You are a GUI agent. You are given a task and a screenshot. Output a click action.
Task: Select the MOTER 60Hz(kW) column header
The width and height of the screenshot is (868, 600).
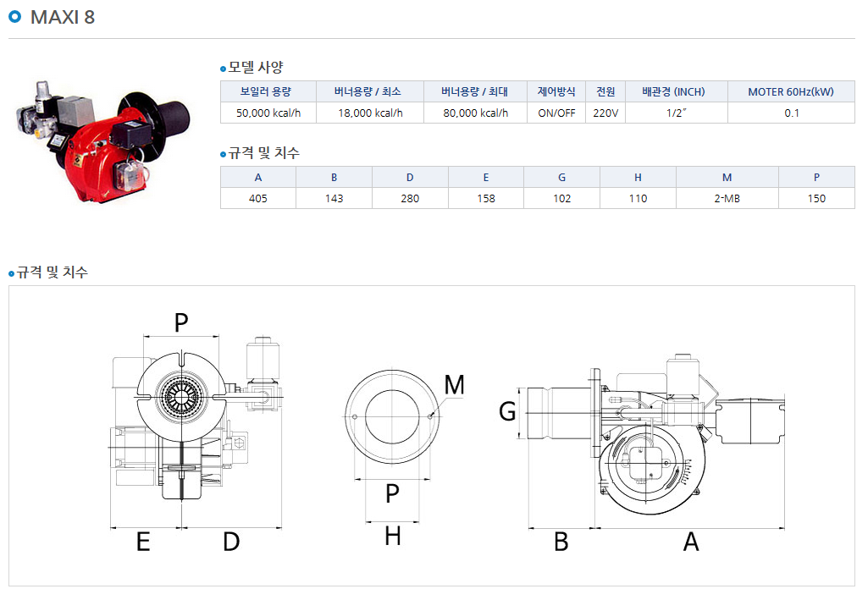[791, 91]
